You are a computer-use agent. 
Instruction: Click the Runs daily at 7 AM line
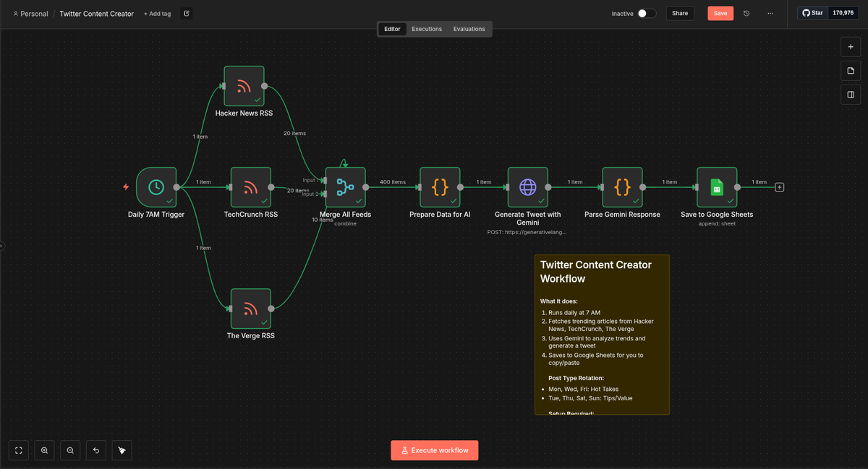574,313
